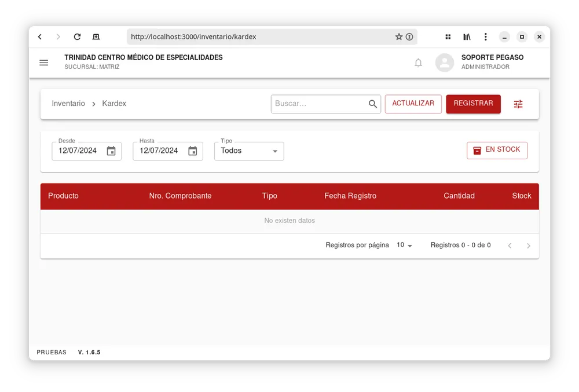Focus the Buscar search field
The width and height of the screenshot is (579, 392).
(x=325, y=104)
